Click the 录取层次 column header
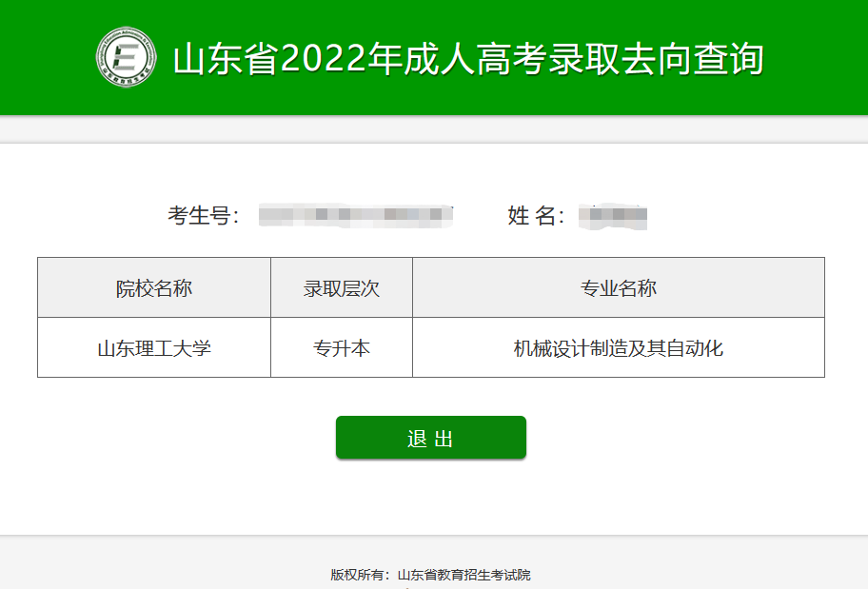The image size is (868, 589). coord(342,288)
